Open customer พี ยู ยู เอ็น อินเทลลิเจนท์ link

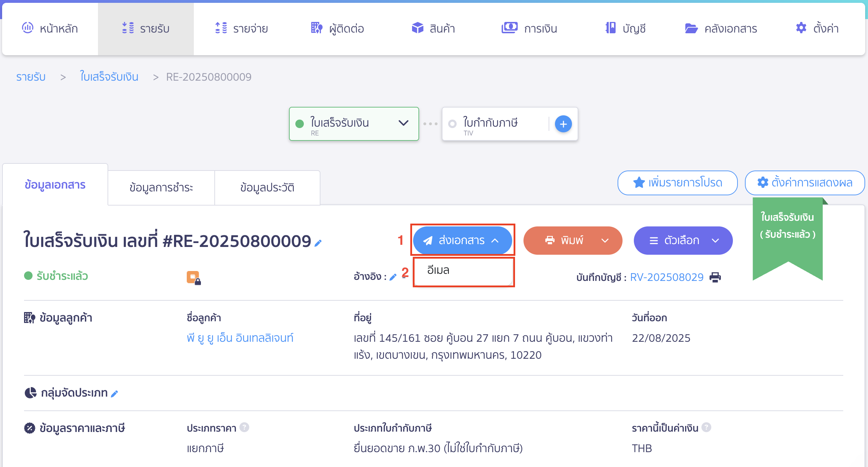(240, 338)
